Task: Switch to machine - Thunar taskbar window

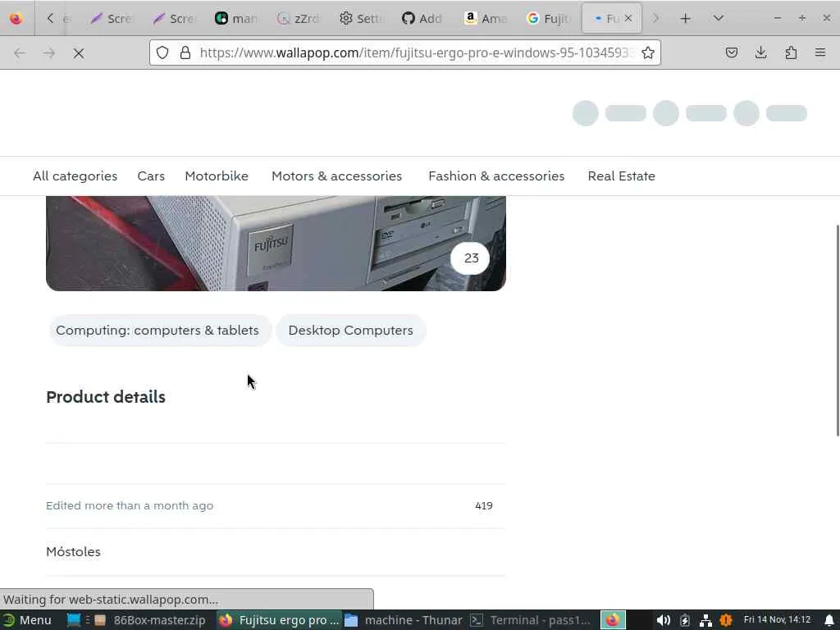Action: [404, 620]
